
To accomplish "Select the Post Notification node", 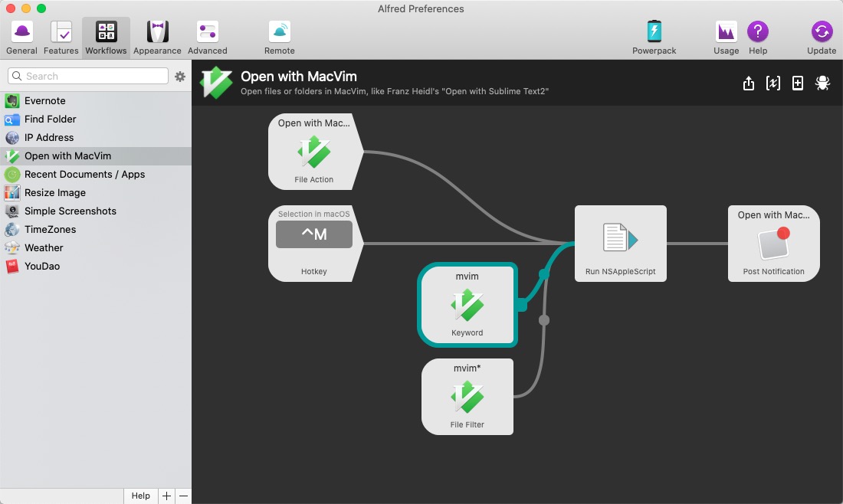I will 774,244.
